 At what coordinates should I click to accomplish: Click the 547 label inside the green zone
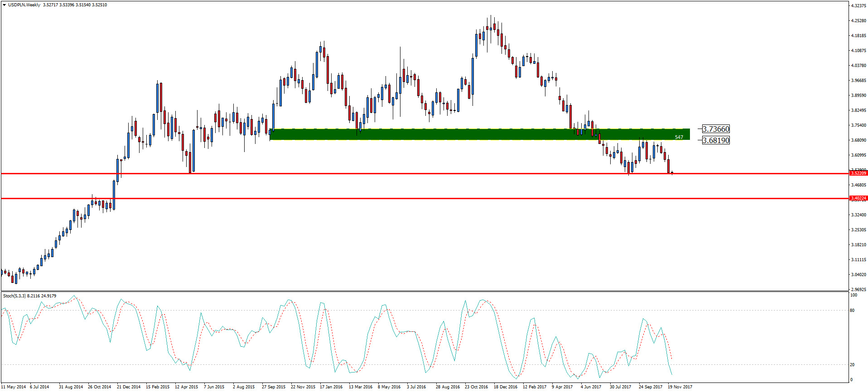pyautogui.click(x=679, y=137)
